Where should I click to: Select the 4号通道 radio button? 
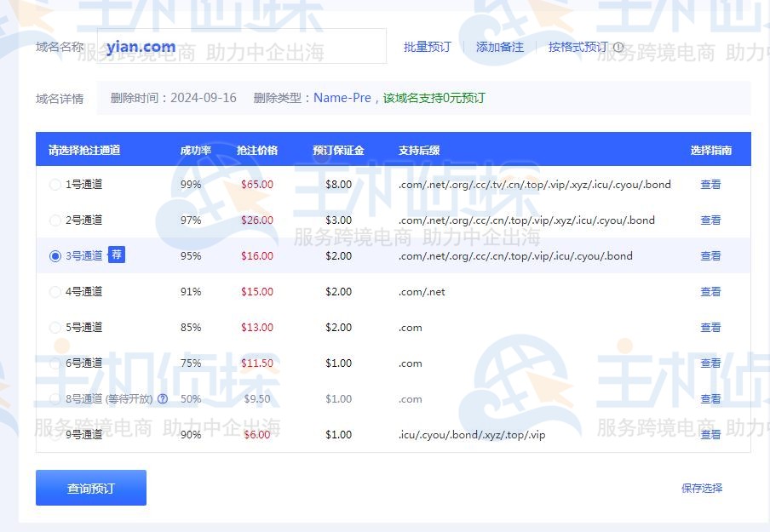click(x=55, y=291)
